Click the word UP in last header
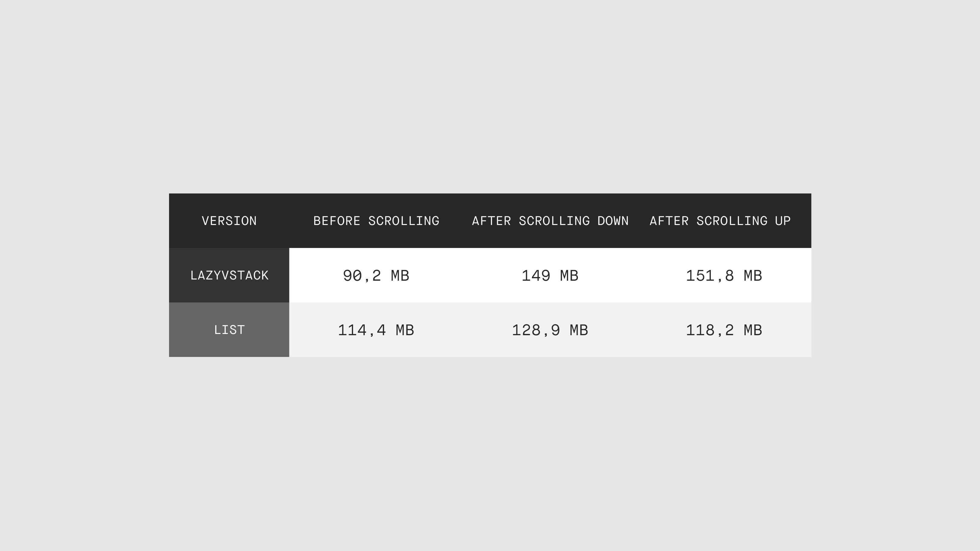This screenshot has height=551, width=980. 783,221
